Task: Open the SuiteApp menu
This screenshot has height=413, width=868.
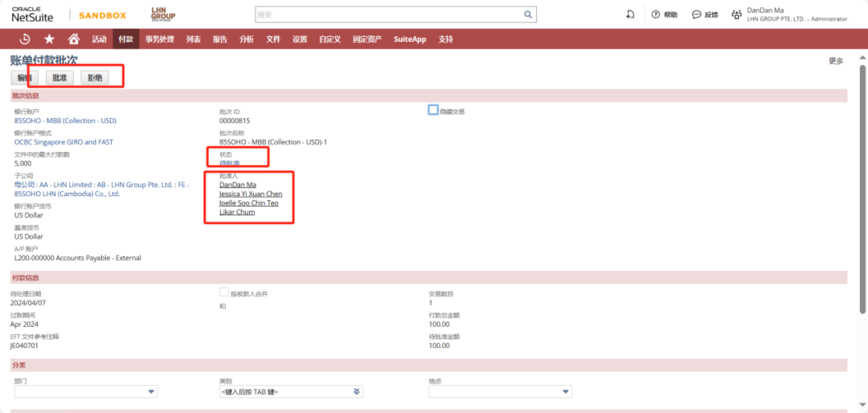Action: pos(410,39)
